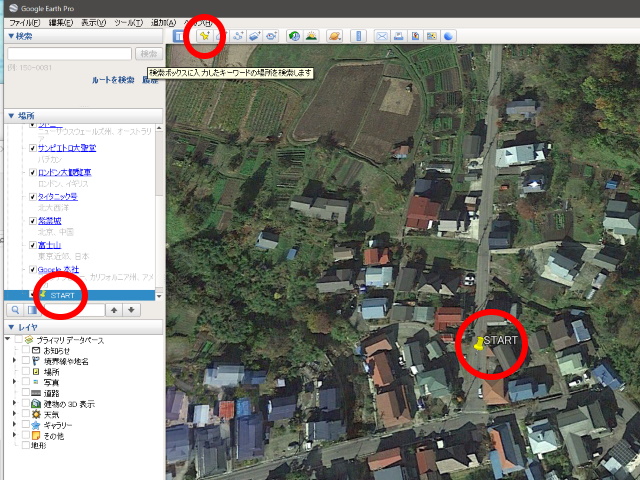This screenshot has width=640, height=480.
Task: Click the split-panel view icon under Places list
Action: click(32, 310)
